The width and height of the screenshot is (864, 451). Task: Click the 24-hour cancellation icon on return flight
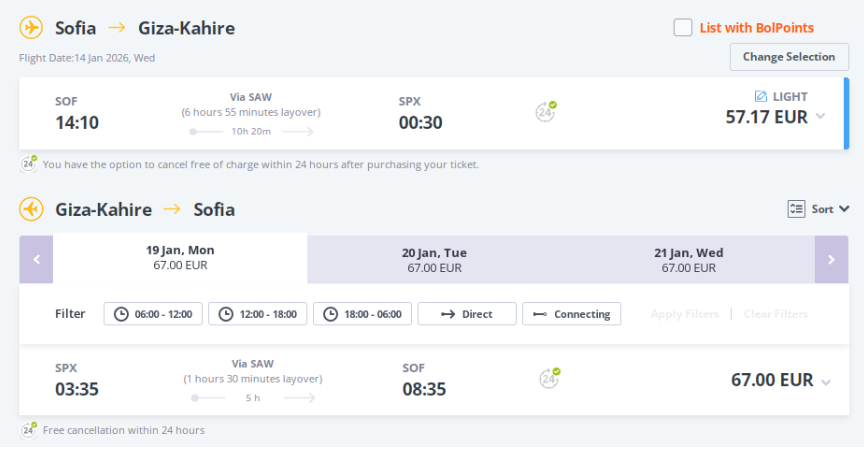(x=548, y=378)
